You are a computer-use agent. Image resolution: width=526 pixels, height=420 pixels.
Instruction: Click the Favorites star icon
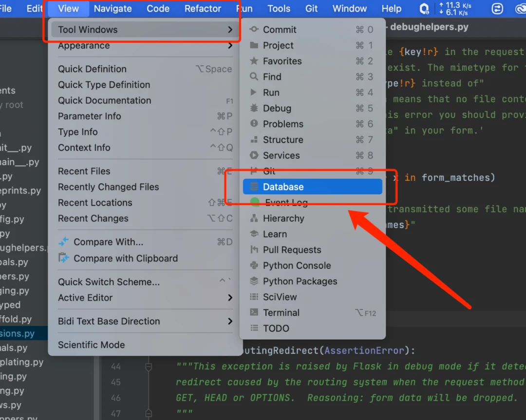pyautogui.click(x=254, y=61)
